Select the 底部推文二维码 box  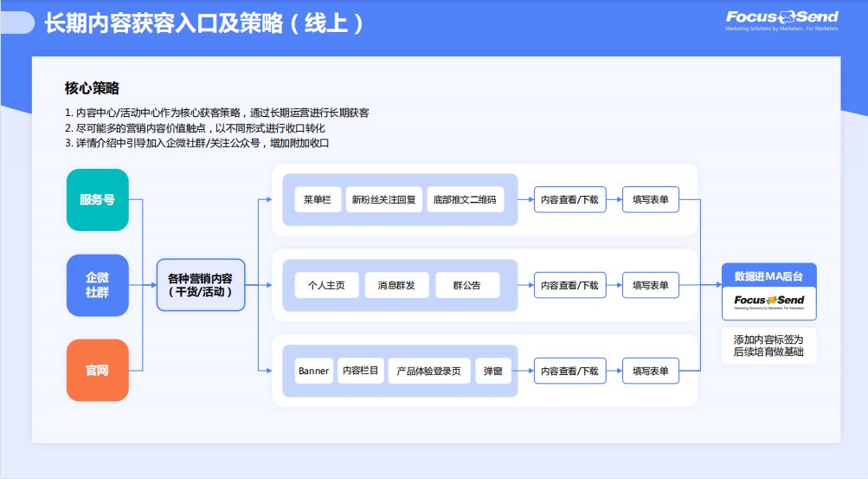click(464, 200)
